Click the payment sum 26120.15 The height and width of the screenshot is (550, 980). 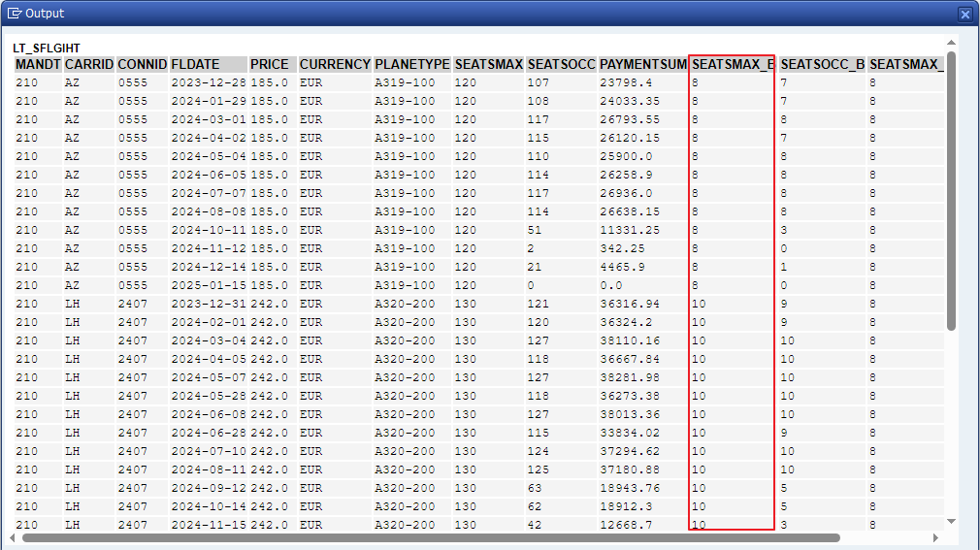630,138
